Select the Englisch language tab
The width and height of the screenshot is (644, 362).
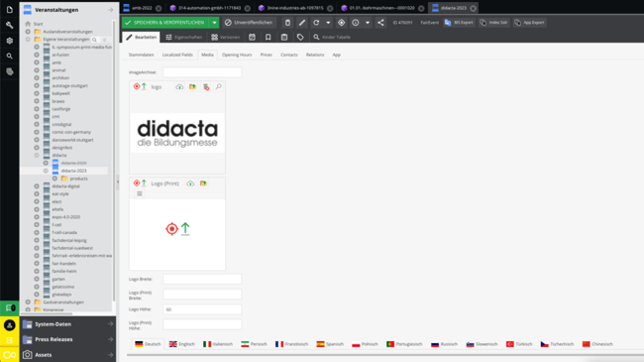point(182,344)
